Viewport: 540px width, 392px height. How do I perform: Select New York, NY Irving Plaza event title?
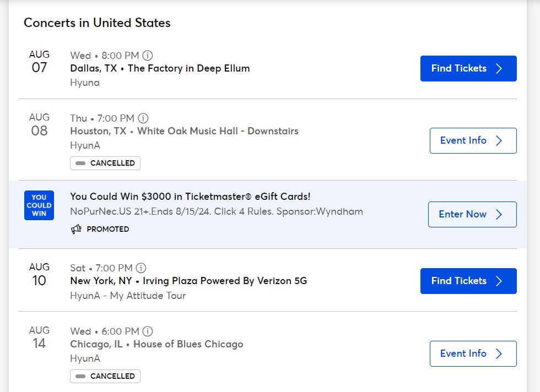tap(188, 281)
